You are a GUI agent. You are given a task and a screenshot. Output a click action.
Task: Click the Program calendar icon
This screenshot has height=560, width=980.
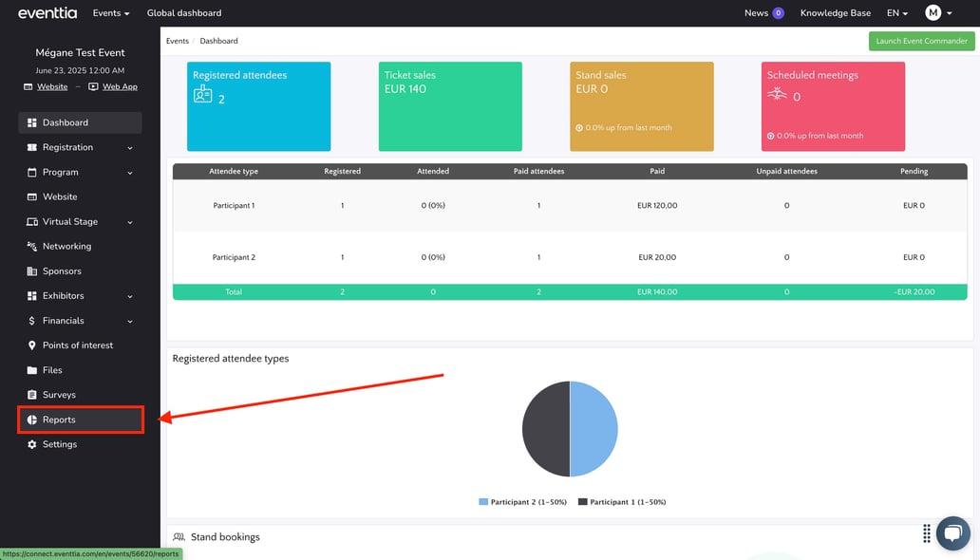32,172
